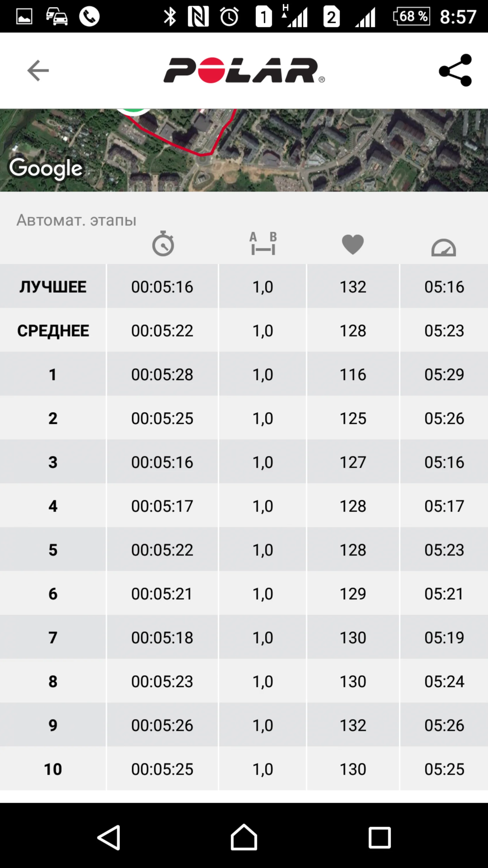Viewport: 488px width, 868px height.
Task: Open the share icon
Action: (455, 70)
